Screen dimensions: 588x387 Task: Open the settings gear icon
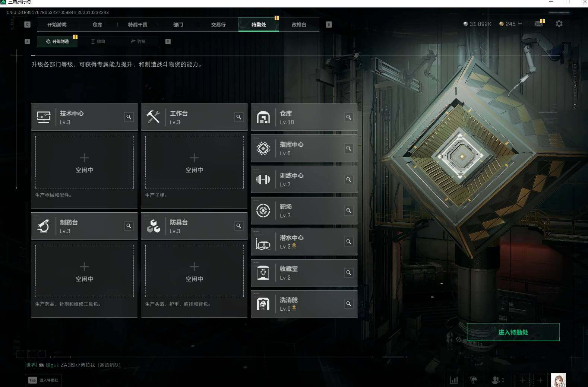coord(559,24)
